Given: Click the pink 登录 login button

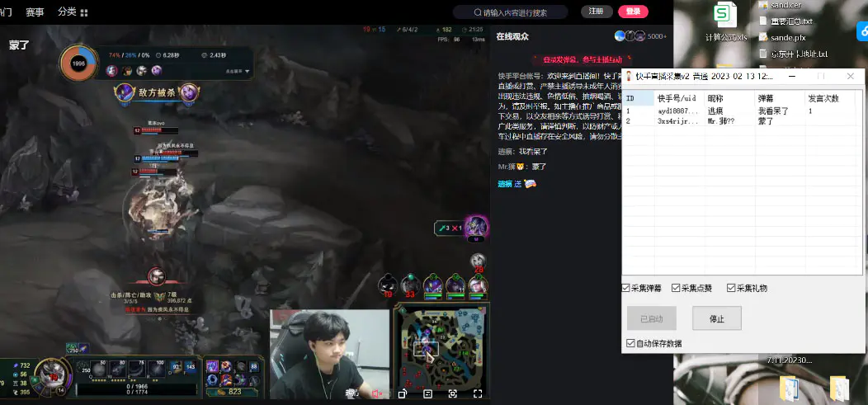Looking at the screenshot, I should click(634, 12).
